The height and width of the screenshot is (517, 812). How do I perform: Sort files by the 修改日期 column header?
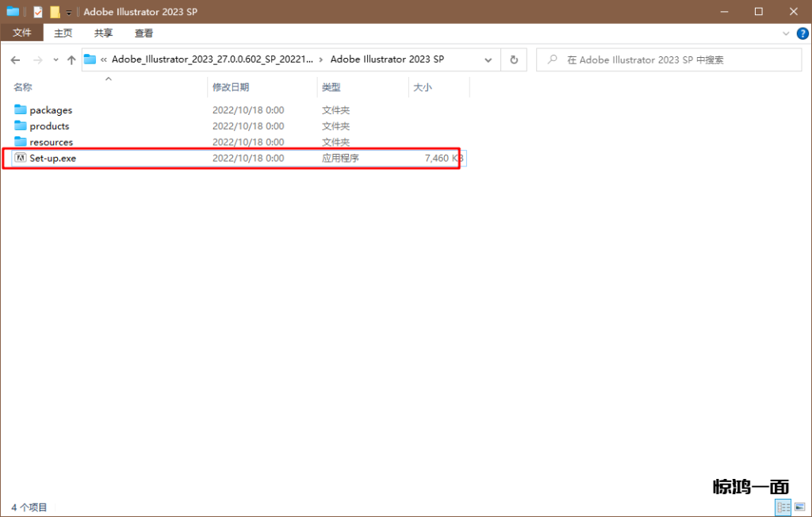[x=231, y=87]
